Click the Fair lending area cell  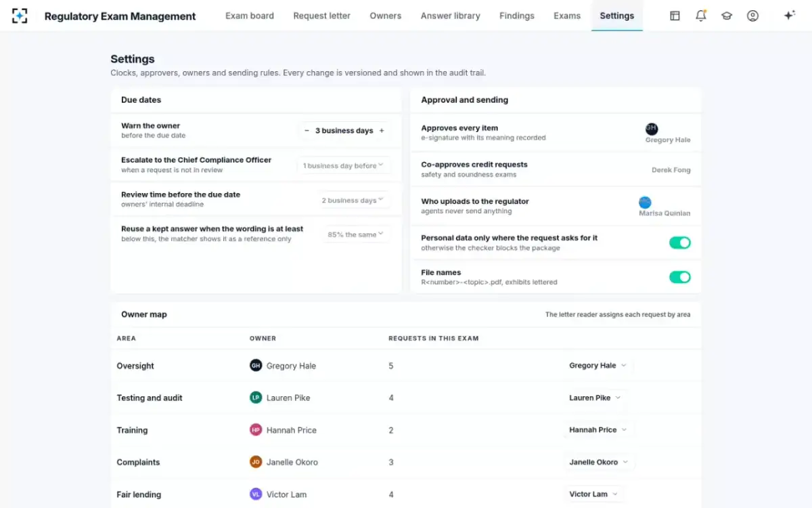[x=139, y=494]
